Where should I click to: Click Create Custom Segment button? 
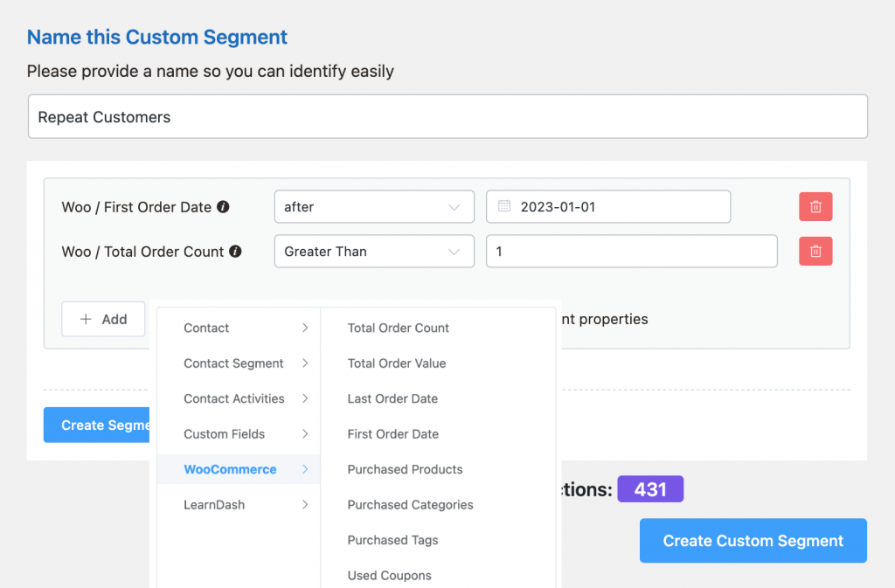coord(753,541)
